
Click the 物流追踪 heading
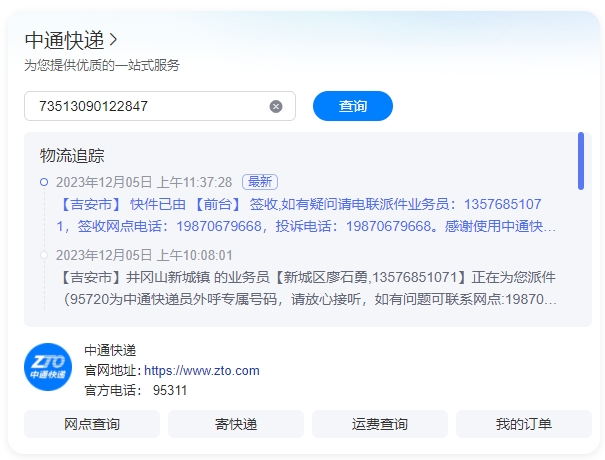coord(72,156)
